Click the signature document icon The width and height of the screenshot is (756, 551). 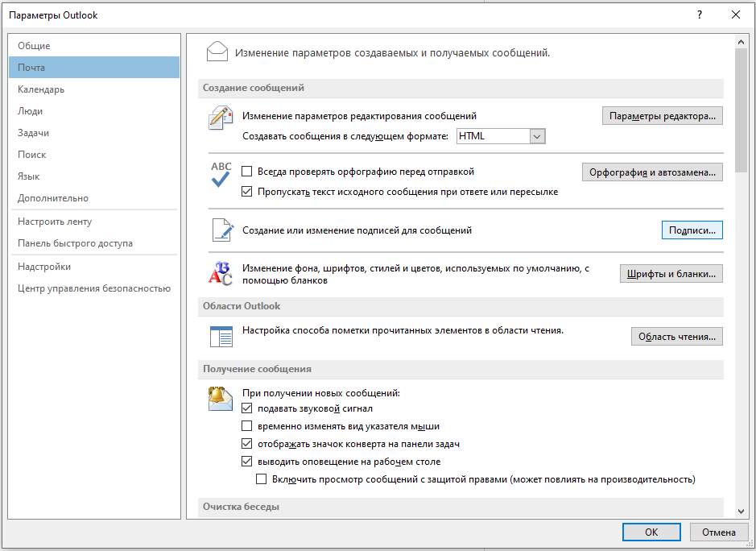pyautogui.click(x=223, y=230)
